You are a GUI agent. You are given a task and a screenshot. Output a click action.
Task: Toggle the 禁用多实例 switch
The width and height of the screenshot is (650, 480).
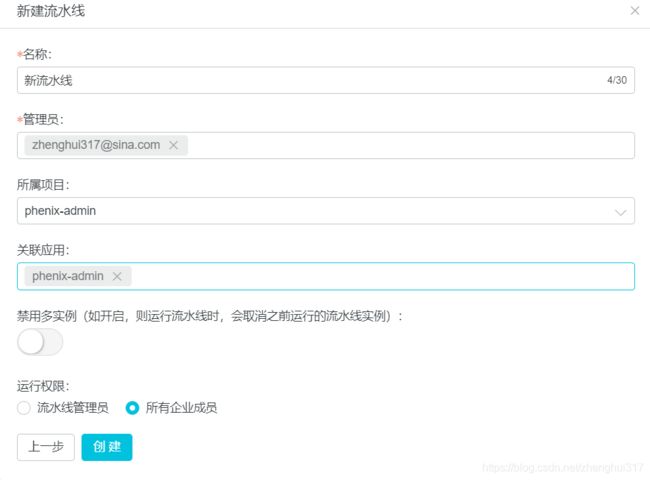tap(40, 342)
